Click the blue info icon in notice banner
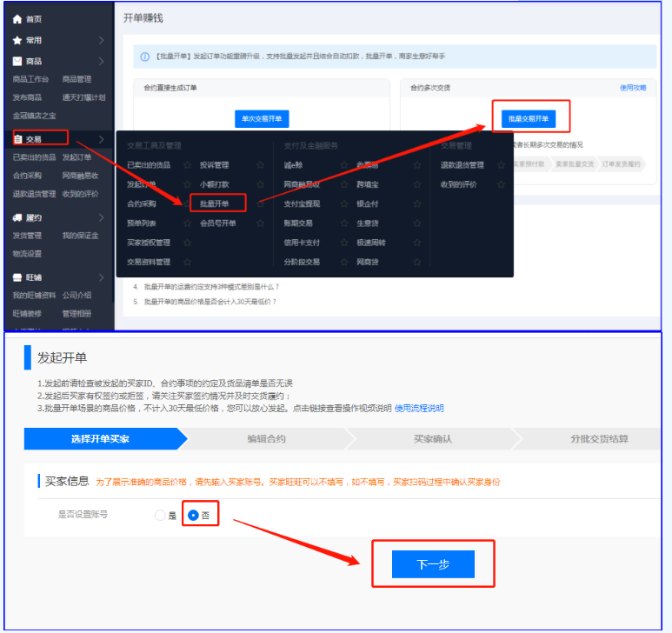Screen dimensions: 672x633 click(x=145, y=57)
